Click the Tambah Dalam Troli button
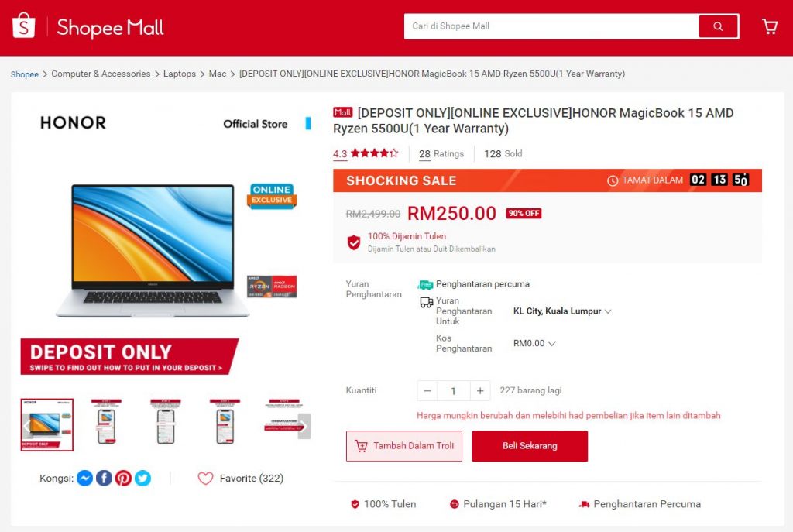Image resolution: width=793 pixels, height=532 pixels. click(404, 446)
